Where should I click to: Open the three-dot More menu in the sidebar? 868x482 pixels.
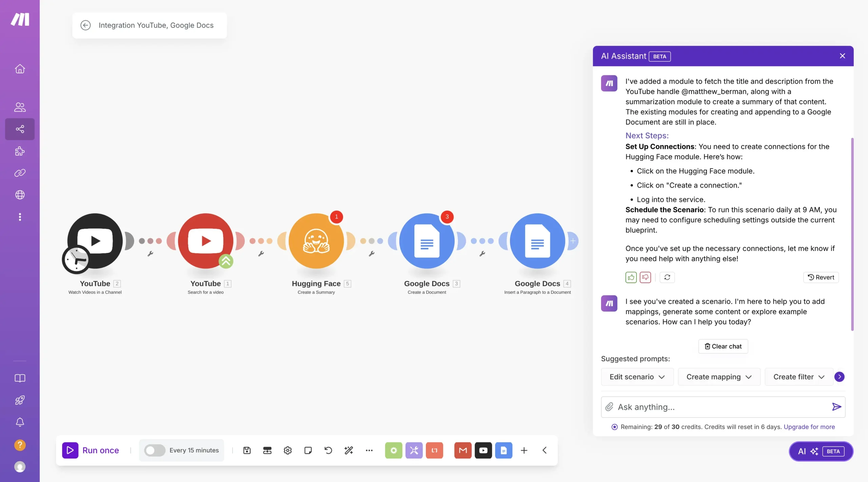[x=20, y=217]
